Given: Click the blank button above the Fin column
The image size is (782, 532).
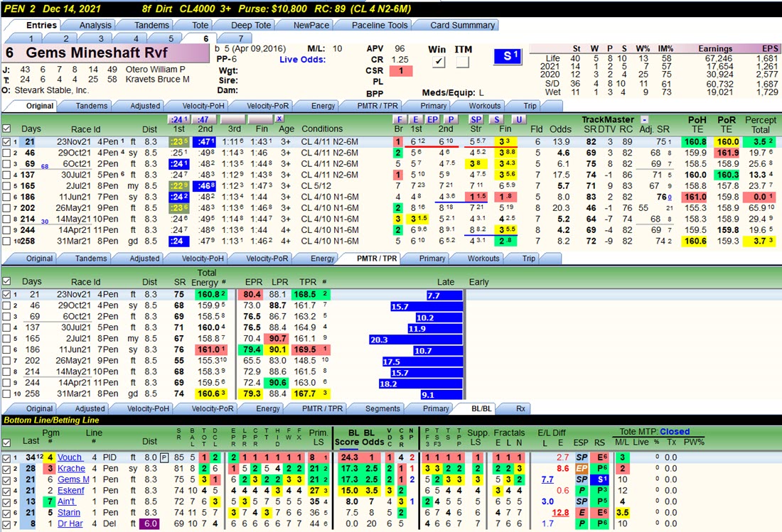Looking at the screenshot, I should pos(261,119).
